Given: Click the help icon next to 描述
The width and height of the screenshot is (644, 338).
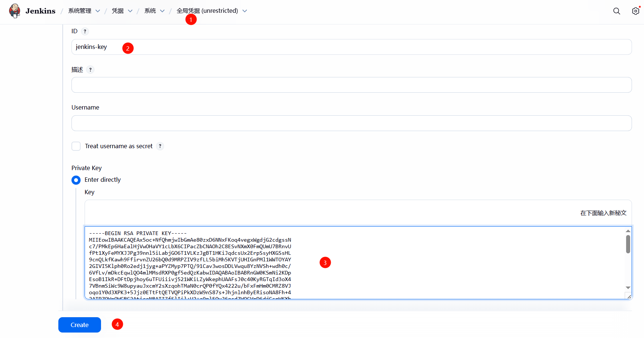Looking at the screenshot, I should pyautogui.click(x=90, y=70).
